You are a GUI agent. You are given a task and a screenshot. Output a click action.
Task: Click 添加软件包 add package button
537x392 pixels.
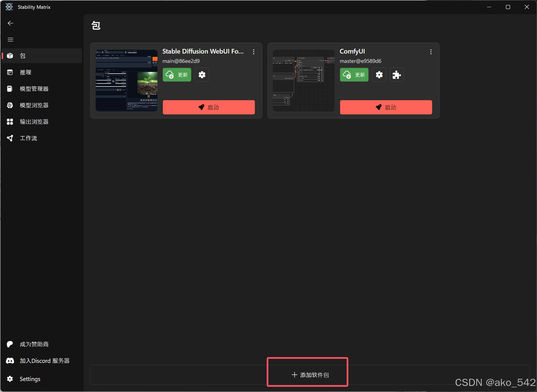[310, 375]
